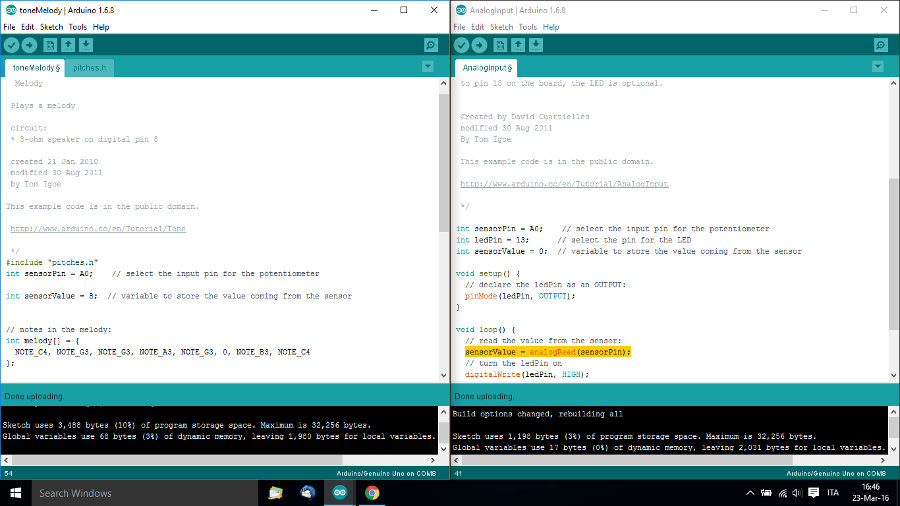Open Edit menu in toneMelody window
The width and height of the screenshot is (900, 506).
[28, 27]
